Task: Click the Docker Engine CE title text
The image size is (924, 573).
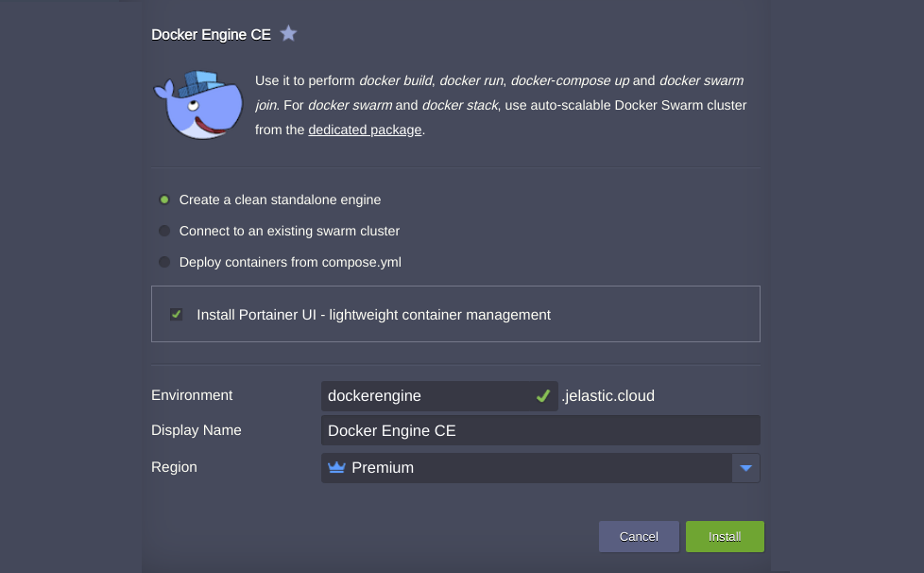Action: [211, 35]
